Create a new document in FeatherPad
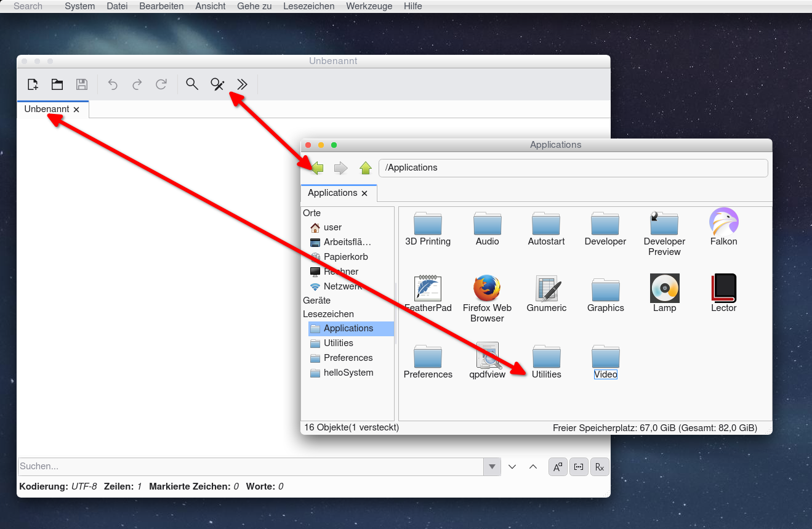Viewport: 812px width, 529px height. [x=32, y=84]
